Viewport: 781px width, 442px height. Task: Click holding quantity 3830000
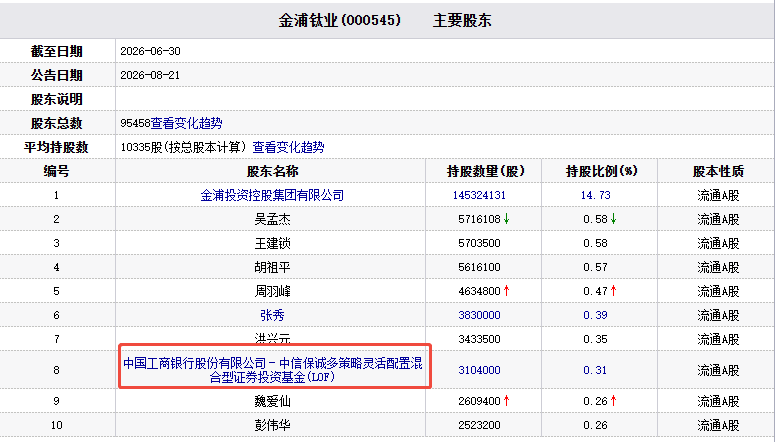(479, 315)
